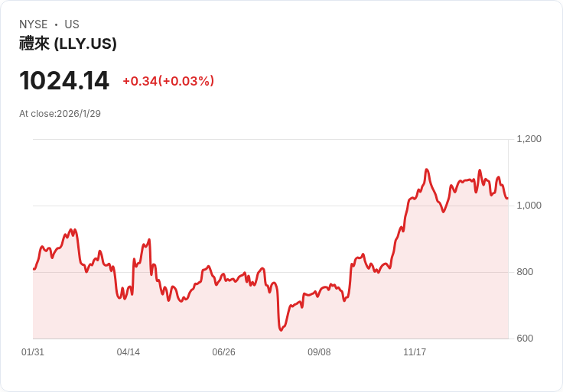
Task: Click the 1,200 y-axis label
Action: tap(529, 139)
